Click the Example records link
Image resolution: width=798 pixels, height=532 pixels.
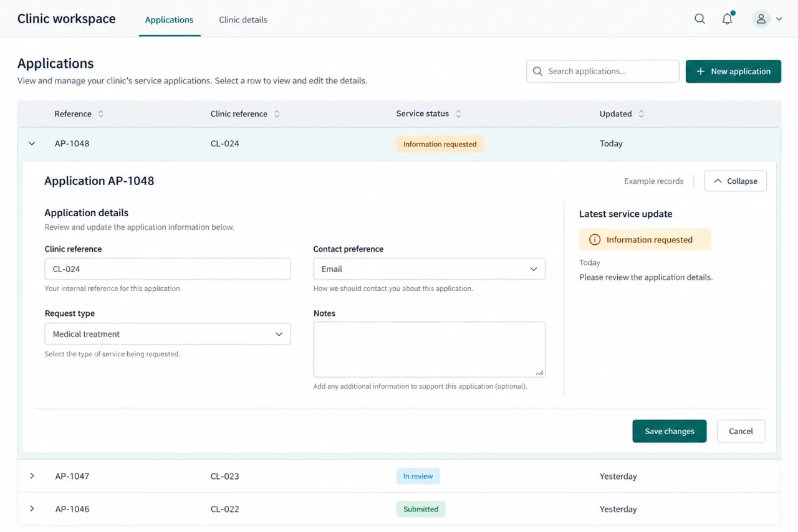pos(653,181)
